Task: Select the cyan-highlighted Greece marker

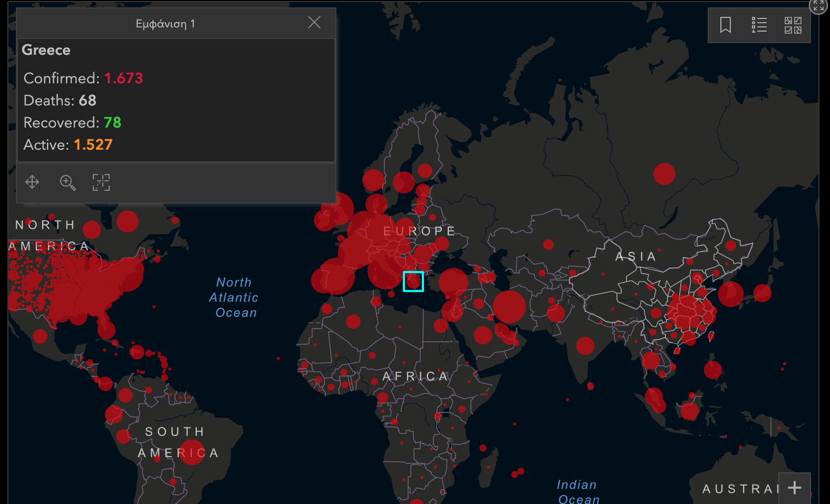Action: point(413,282)
